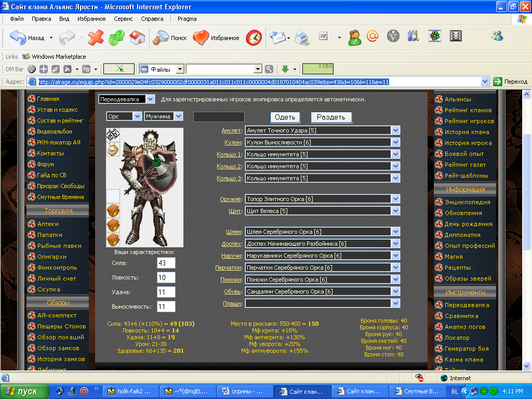Image resolution: width=532 pixels, height=399 pixels.
Task: Switch to the holik-faik2 taskbar window
Action: pyautogui.click(x=130, y=392)
